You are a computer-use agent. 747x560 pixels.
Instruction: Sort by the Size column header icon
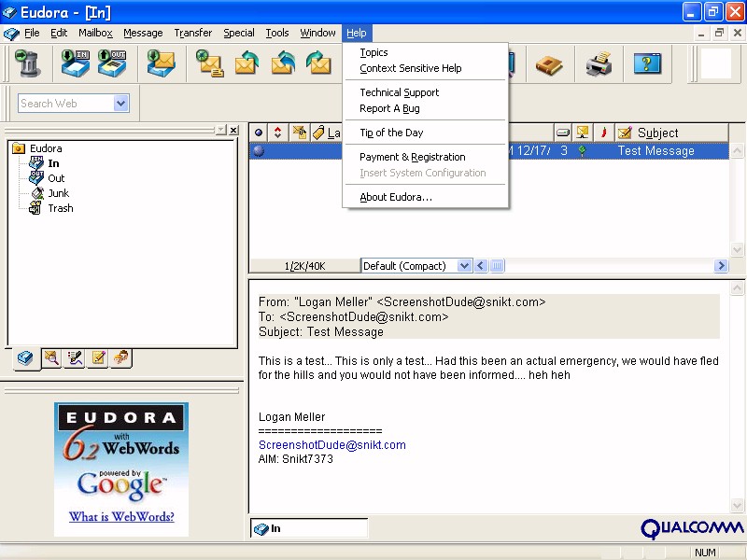tap(563, 133)
